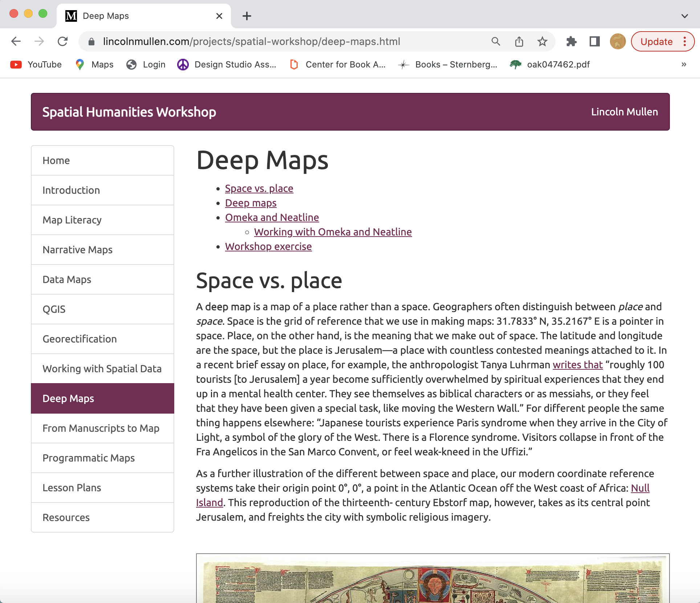
Task: Open Introduction in the sidebar
Action: click(x=103, y=190)
